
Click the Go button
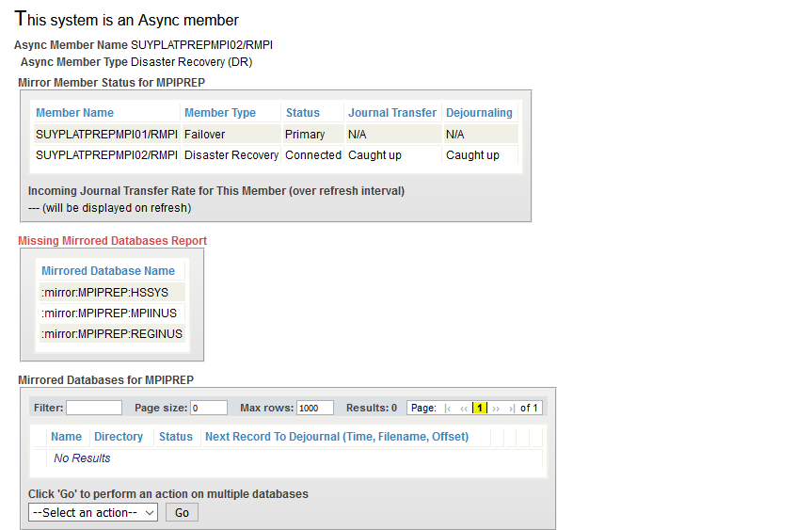pyautogui.click(x=182, y=512)
